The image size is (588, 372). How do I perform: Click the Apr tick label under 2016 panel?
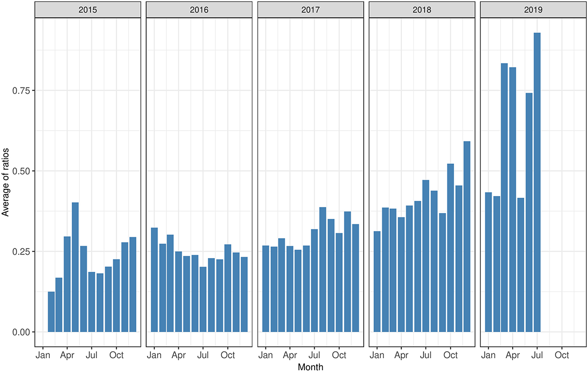179,356
